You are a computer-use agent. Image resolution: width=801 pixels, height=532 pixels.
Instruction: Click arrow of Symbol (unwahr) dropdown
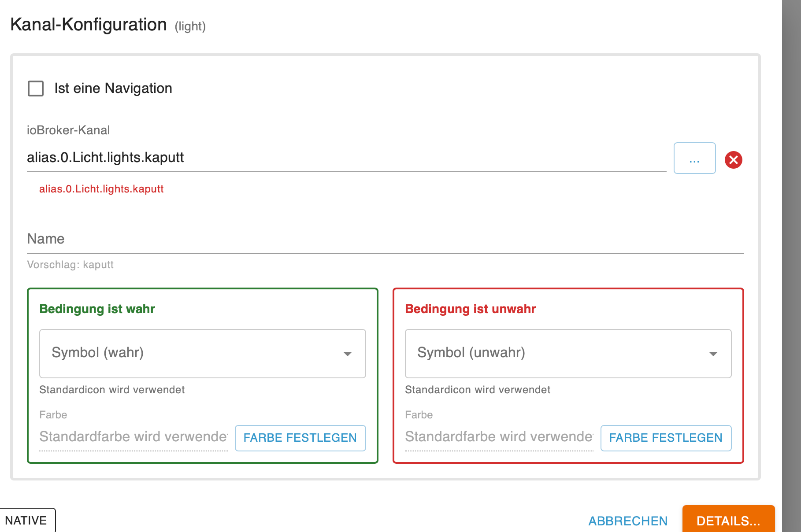pyautogui.click(x=713, y=354)
